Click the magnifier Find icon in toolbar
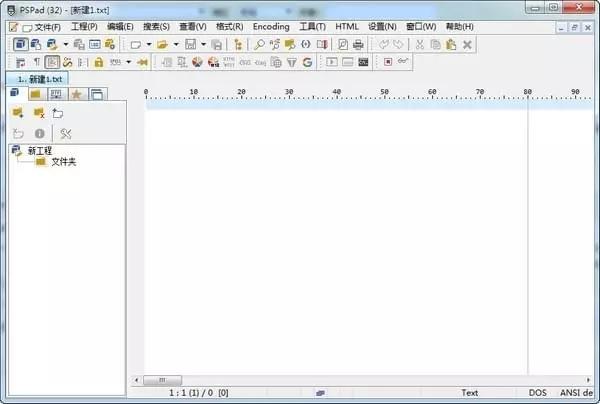 (259, 45)
